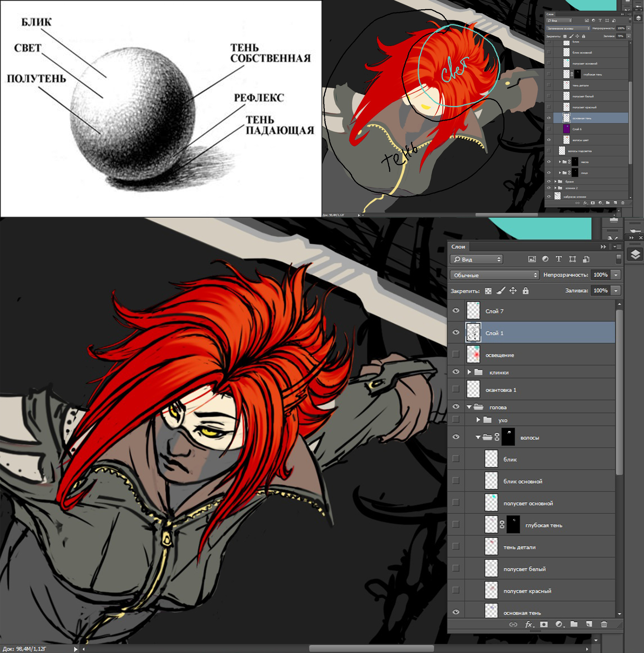Click scroll-down arrow of large layers panel
The height and width of the screenshot is (653, 644).
(x=619, y=614)
